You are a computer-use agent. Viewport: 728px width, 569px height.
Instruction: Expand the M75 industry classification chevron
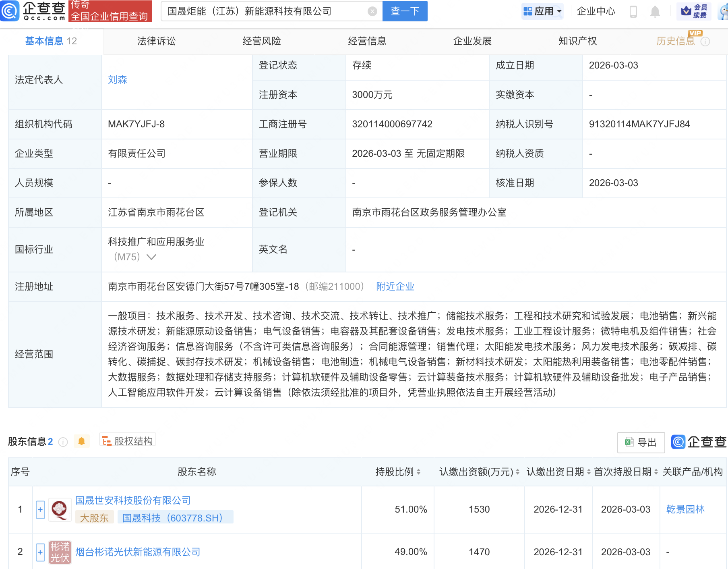pos(151,257)
